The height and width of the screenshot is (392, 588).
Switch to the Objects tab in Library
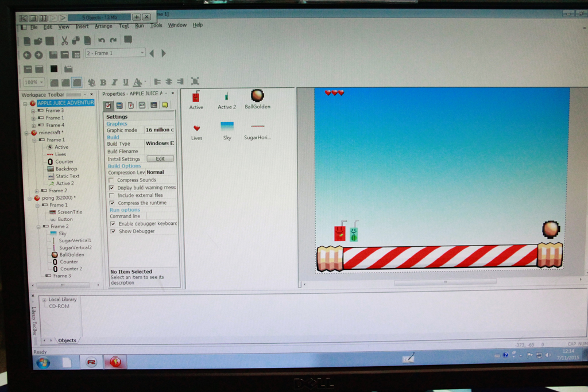pyautogui.click(x=67, y=340)
